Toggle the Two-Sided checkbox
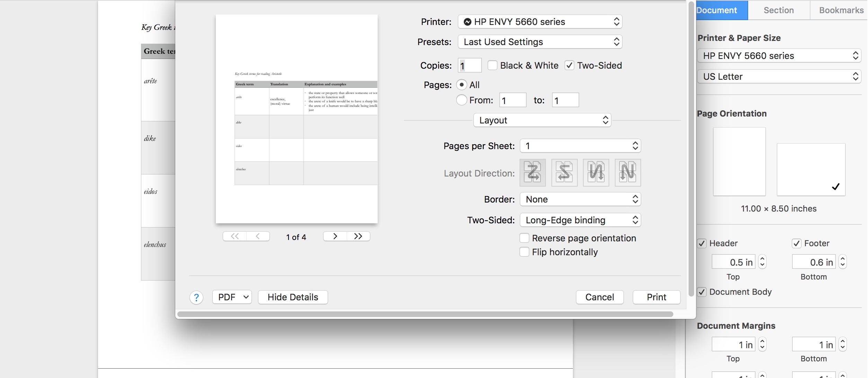The image size is (868, 378). click(569, 65)
